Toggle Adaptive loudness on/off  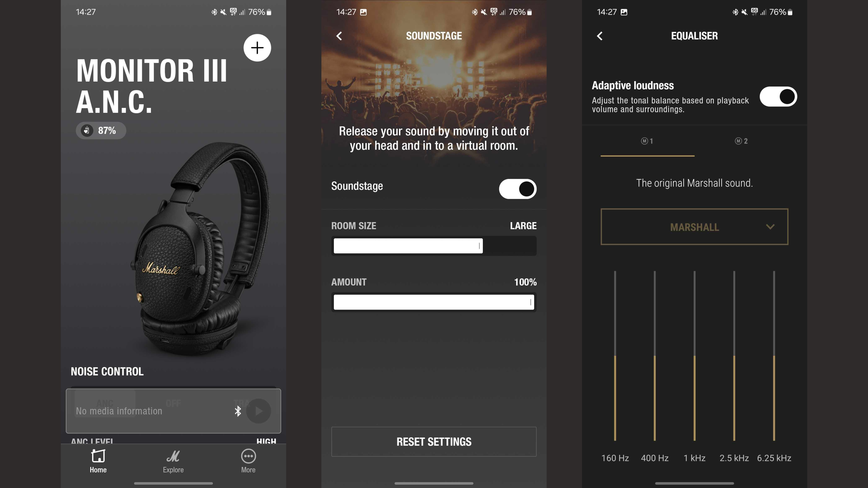(779, 96)
